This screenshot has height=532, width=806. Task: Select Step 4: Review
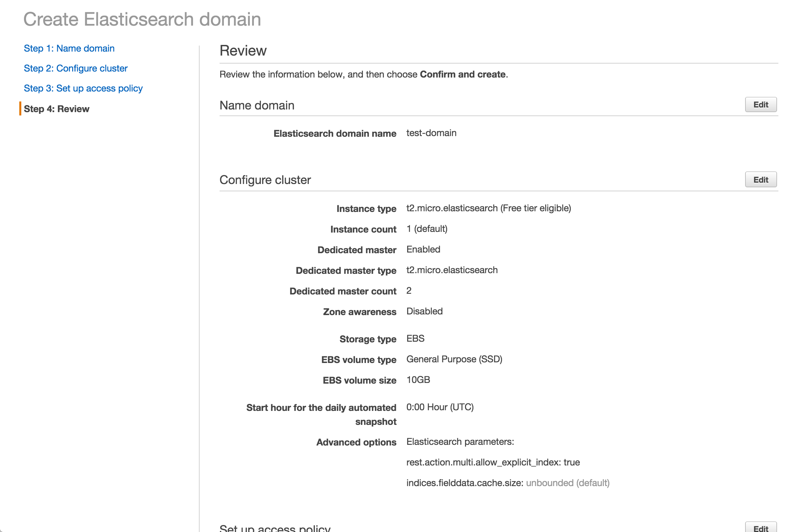(x=56, y=108)
